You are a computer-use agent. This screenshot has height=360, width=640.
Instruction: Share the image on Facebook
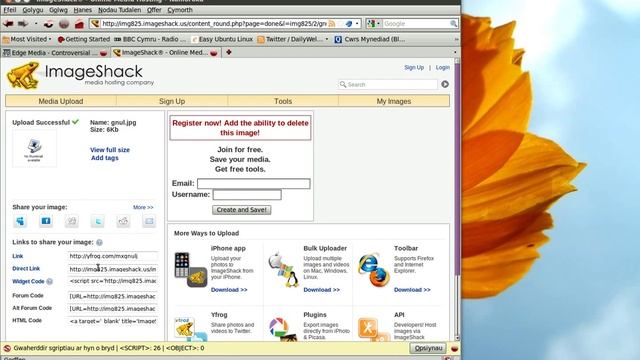(46, 221)
